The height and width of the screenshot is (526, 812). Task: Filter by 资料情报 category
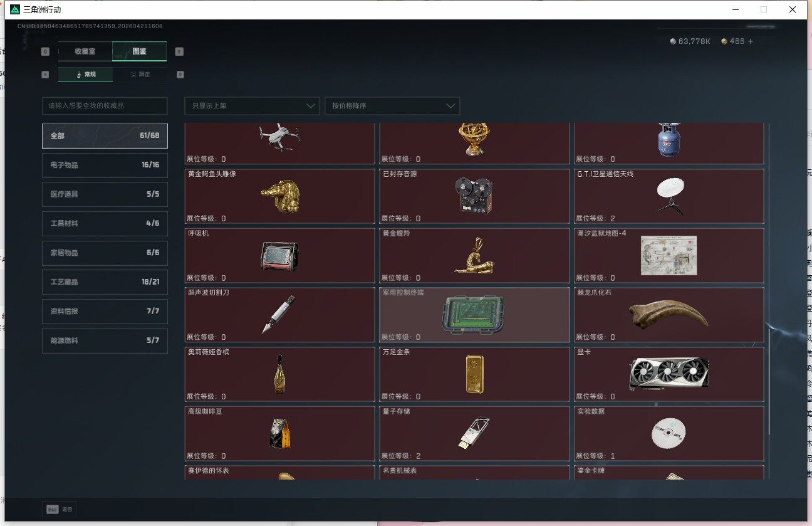pos(105,311)
